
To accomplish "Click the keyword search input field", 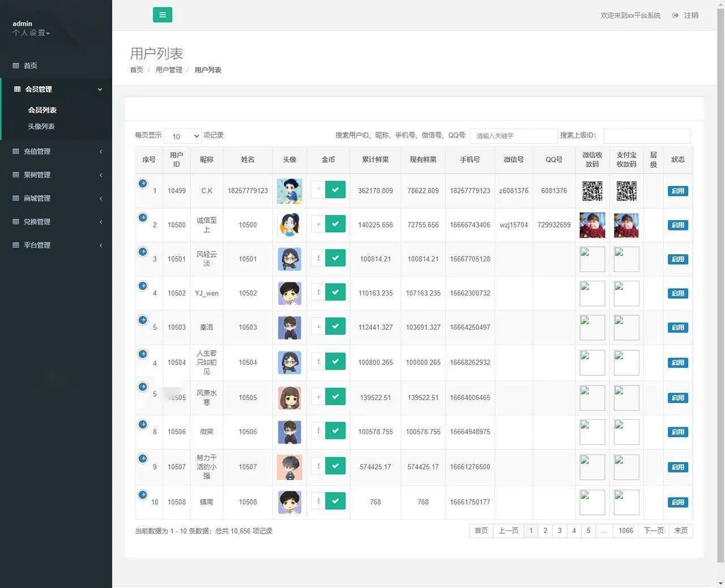I will [x=513, y=136].
